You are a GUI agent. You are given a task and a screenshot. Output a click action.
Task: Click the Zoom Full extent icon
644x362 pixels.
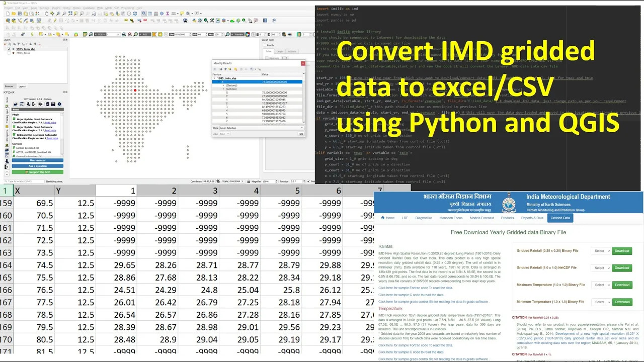[69, 14]
